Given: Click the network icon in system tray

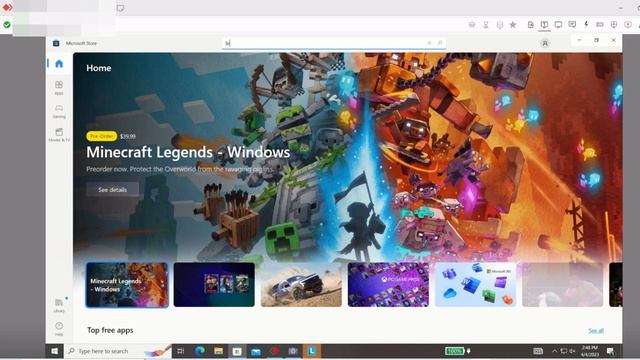Looking at the screenshot, I should point(564,351).
